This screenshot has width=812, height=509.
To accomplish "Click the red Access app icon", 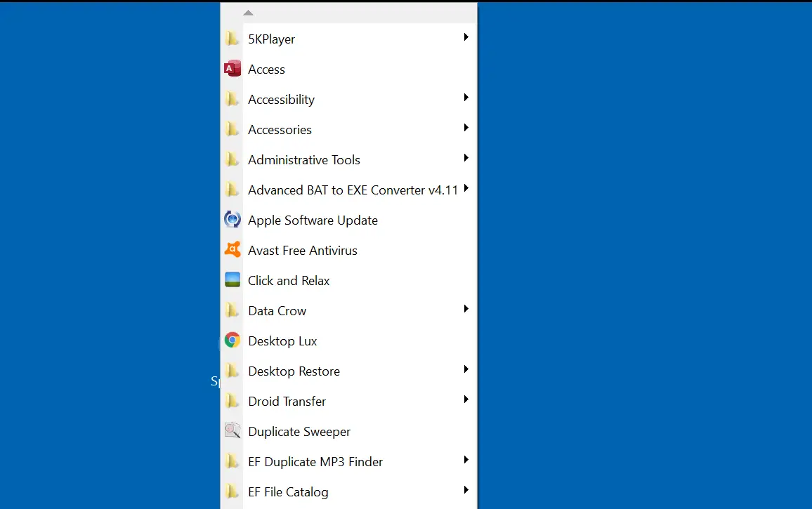I will [232, 69].
